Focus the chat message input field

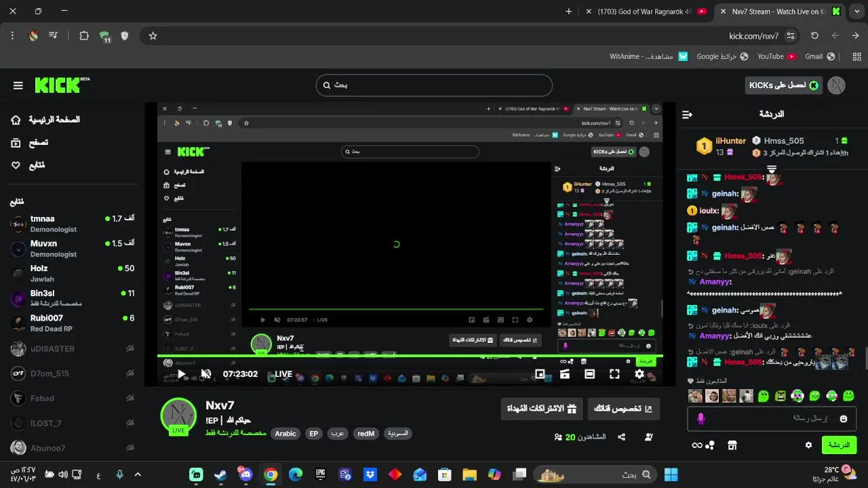coord(772,419)
